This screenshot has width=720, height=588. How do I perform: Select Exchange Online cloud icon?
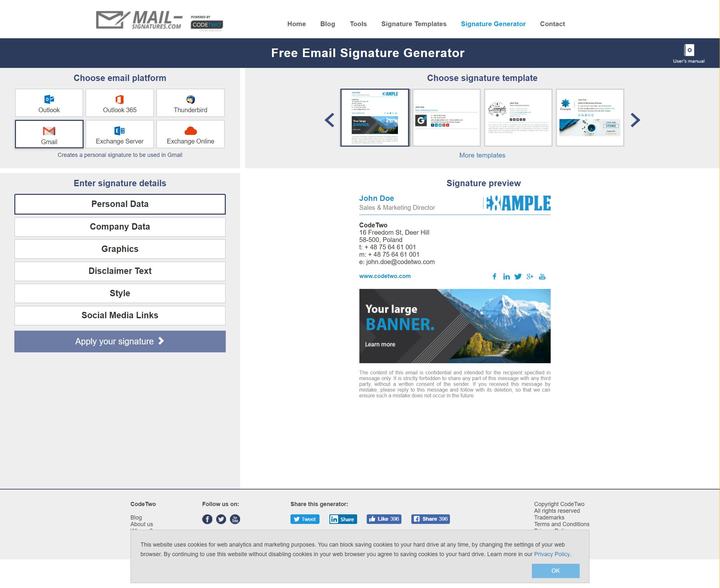coord(190,131)
